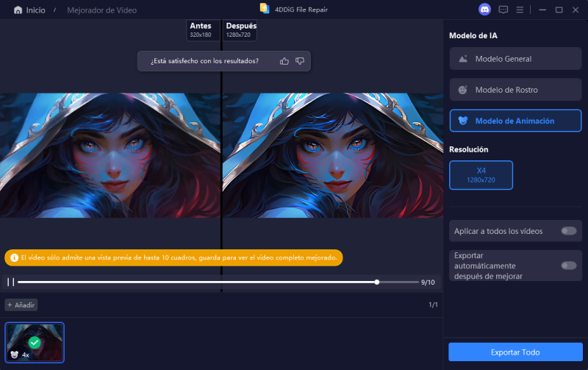The height and width of the screenshot is (370, 588).
Task: Click the preview progress slider handle
Action: [377, 282]
